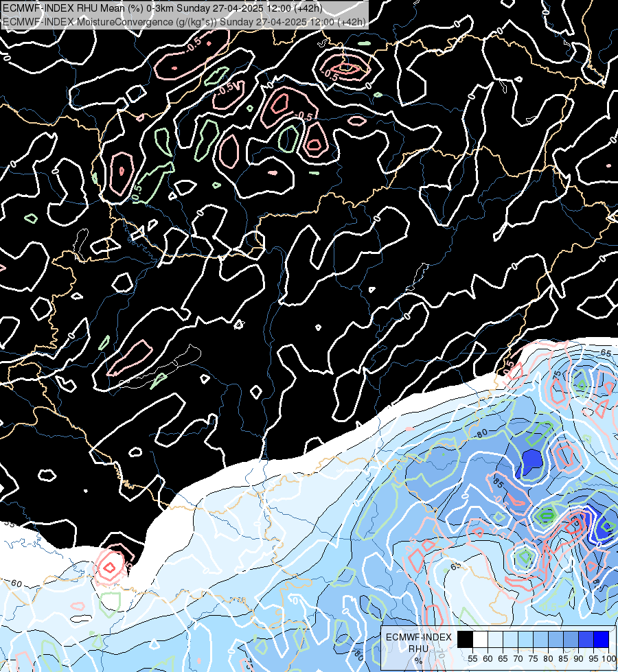Pick the darkest blue 95–100 legend swatch

[601, 639]
